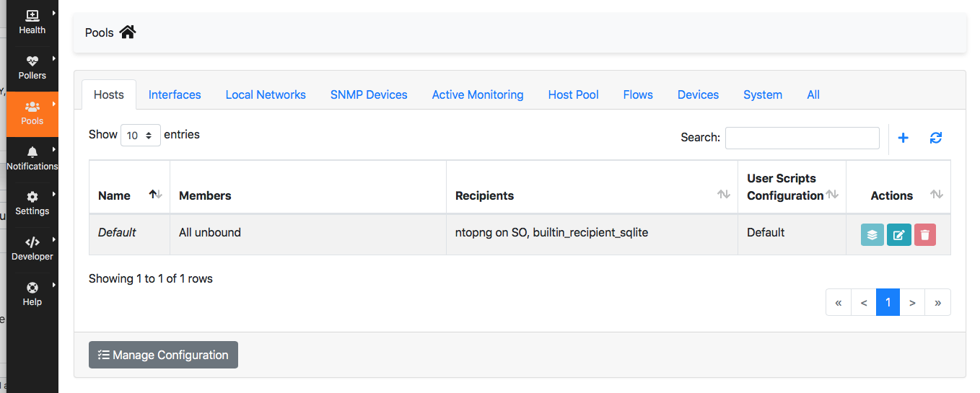Open Pollers in the sidebar
The image size is (980, 393).
(32, 68)
